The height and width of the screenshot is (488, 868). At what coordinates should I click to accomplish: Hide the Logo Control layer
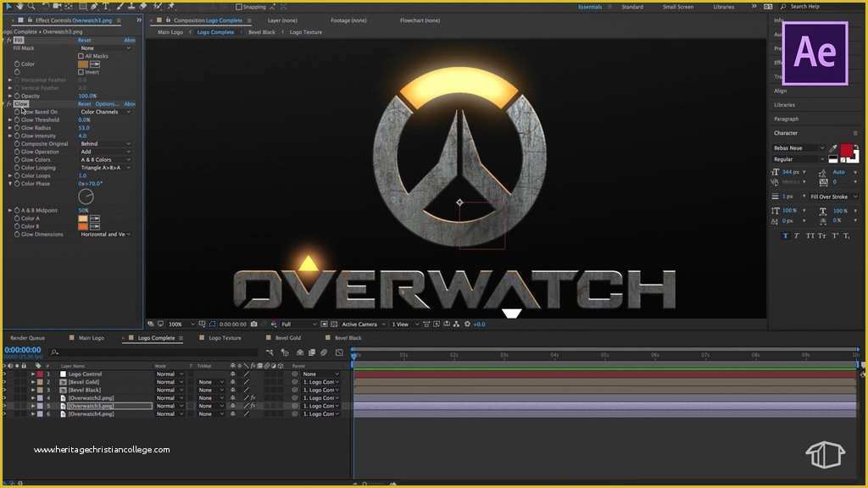[x=4, y=374]
